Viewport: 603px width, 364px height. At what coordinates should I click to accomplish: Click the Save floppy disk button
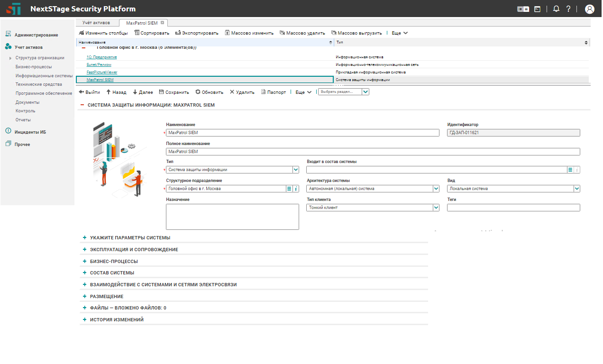pyautogui.click(x=174, y=92)
